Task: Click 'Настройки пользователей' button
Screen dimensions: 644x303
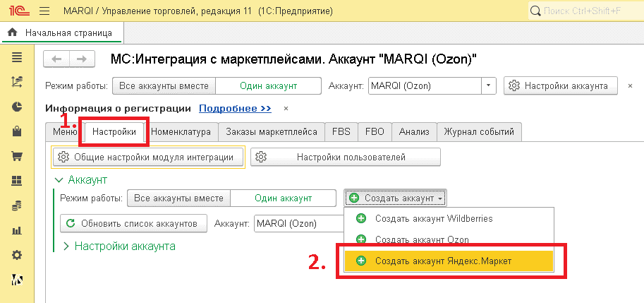Action: point(346,157)
